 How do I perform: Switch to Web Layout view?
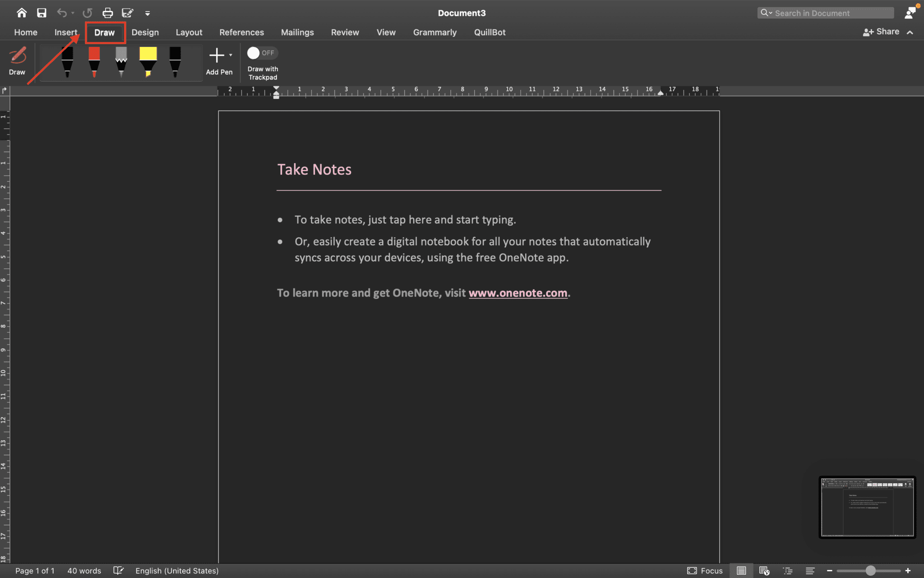coord(765,570)
